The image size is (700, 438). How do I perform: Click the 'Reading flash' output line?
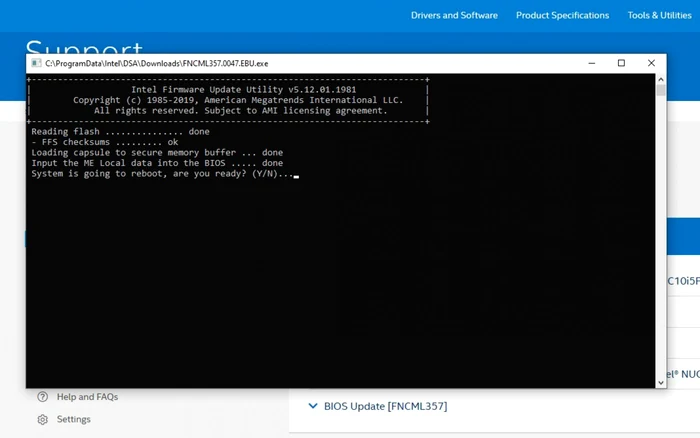coord(120,132)
